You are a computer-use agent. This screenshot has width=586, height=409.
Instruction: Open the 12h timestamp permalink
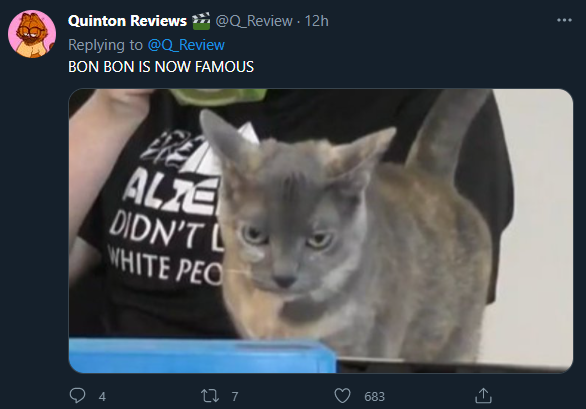click(x=317, y=21)
